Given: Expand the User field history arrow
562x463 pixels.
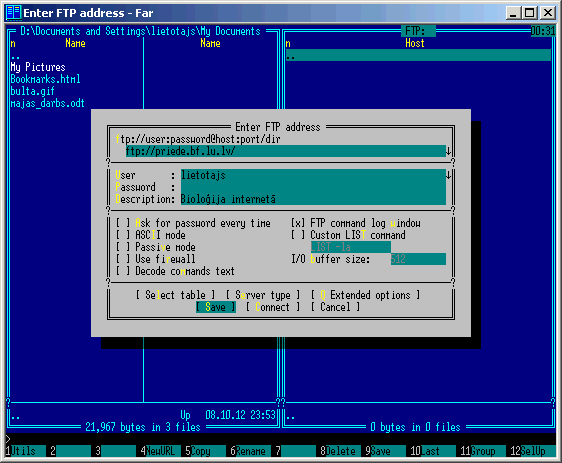Looking at the screenshot, I should pyautogui.click(x=448, y=175).
